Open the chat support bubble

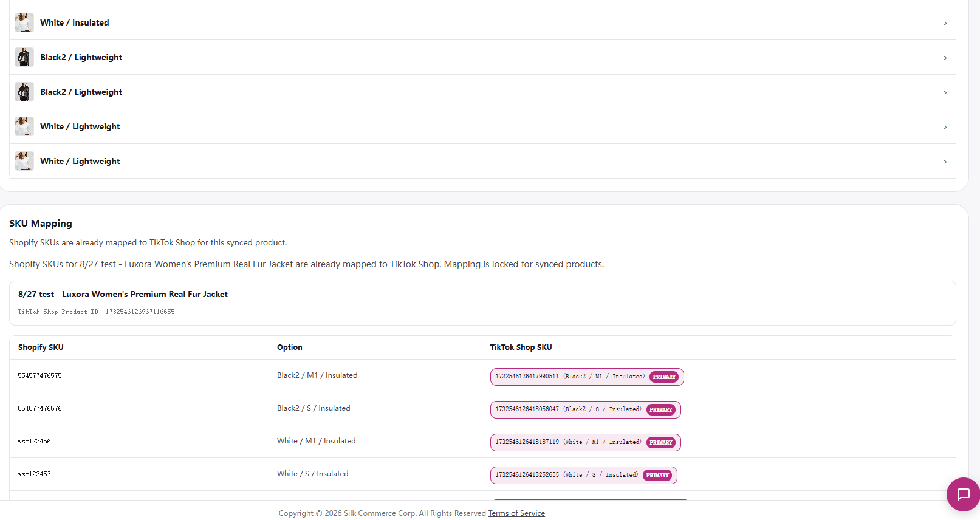pyautogui.click(x=963, y=494)
